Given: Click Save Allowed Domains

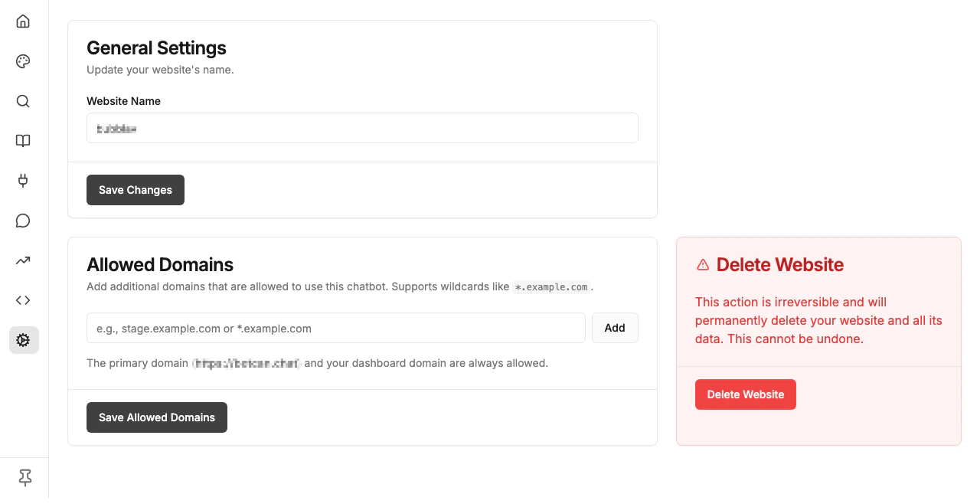Looking at the screenshot, I should [156, 417].
